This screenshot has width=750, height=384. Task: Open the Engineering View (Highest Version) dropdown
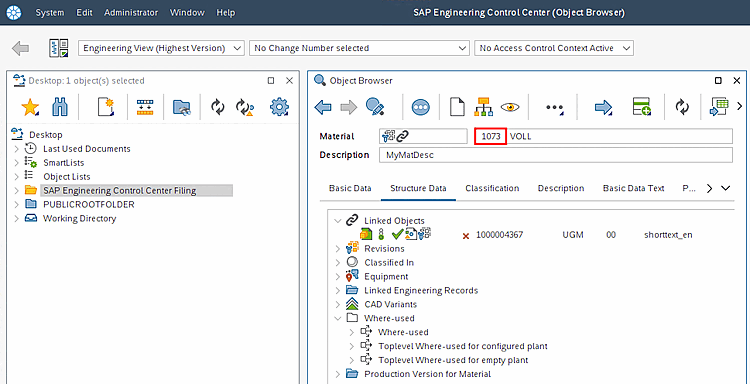161,48
